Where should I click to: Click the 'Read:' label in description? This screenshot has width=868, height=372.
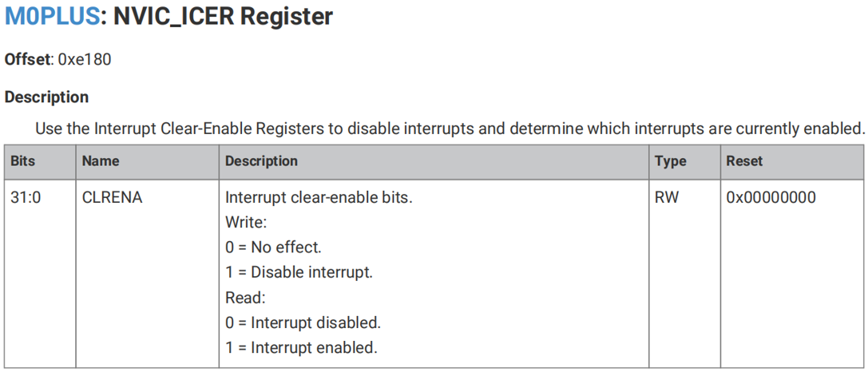click(246, 298)
